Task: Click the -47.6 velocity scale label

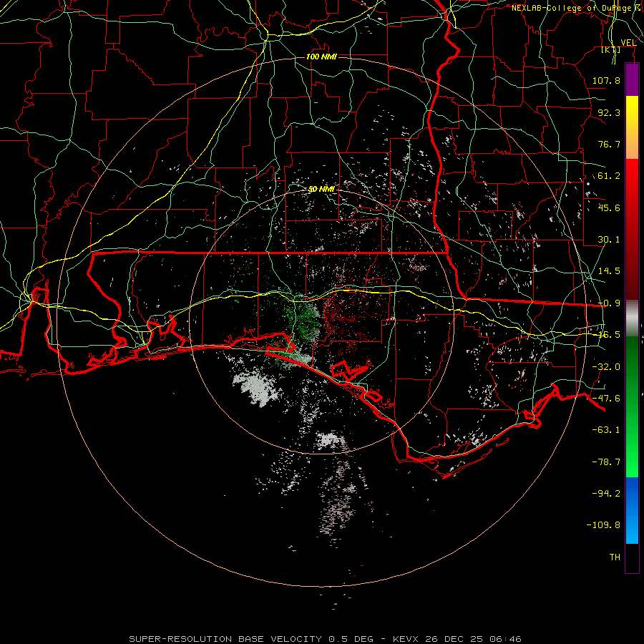Action: pyautogui.click(x=606, y=399)
